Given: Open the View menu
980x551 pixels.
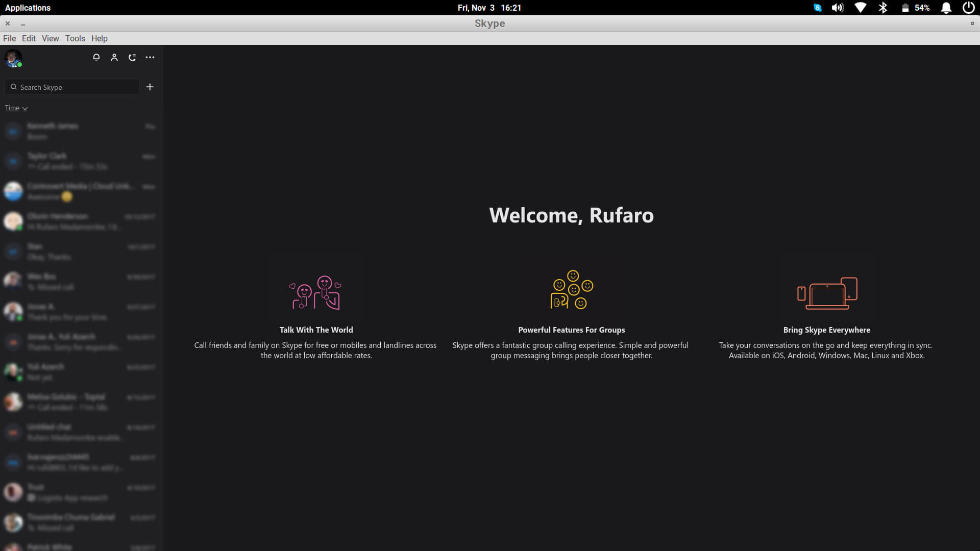Looking at the screenshot, I should coord(50,38).
